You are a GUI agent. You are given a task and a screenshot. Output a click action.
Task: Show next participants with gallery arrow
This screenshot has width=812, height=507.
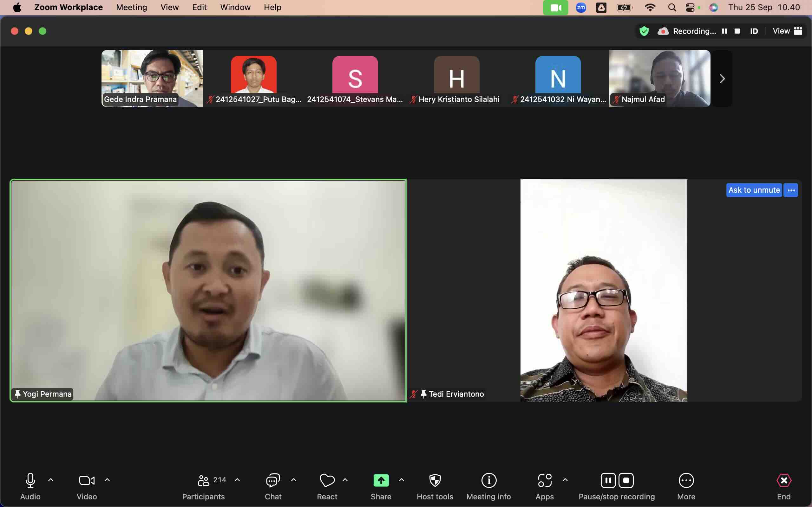722,79
